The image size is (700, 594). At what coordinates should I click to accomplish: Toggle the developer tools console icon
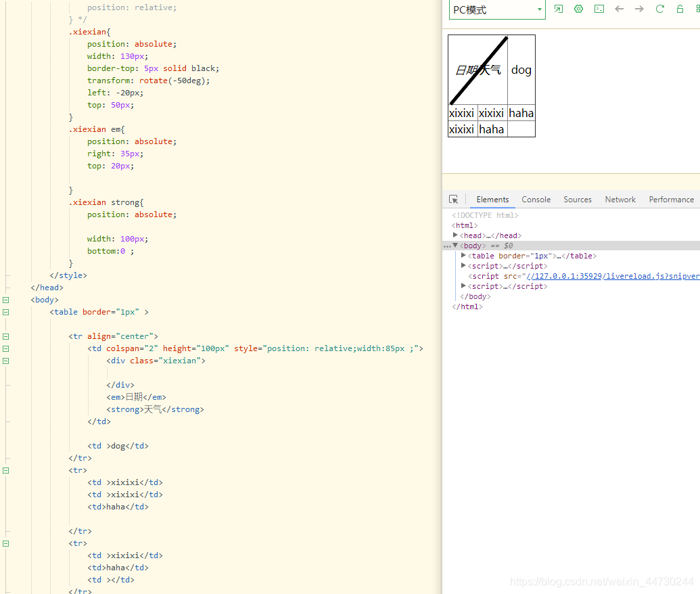[599, 9]
